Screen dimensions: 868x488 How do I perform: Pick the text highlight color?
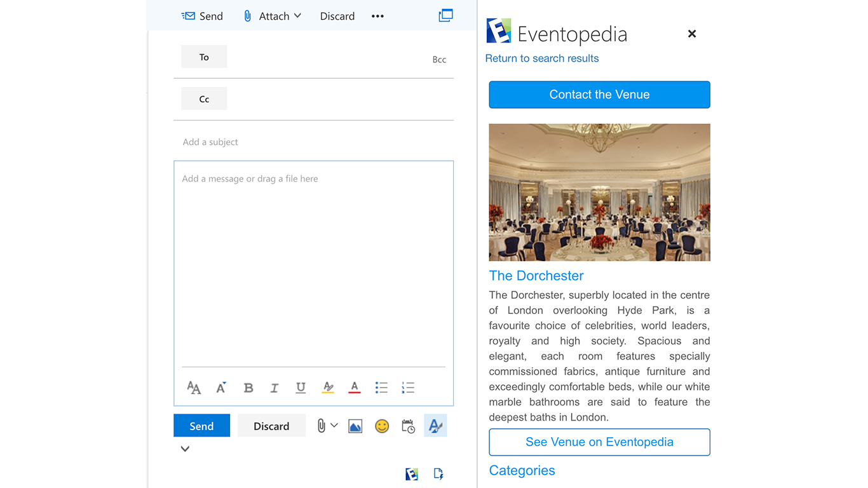328,388
